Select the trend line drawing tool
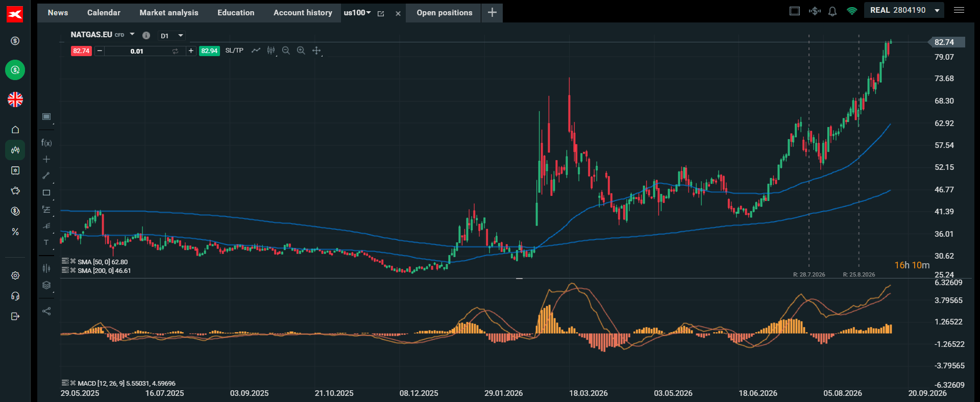Image resolution: width=980 pixels, height=402 pixels. click(x=46, y=175)
